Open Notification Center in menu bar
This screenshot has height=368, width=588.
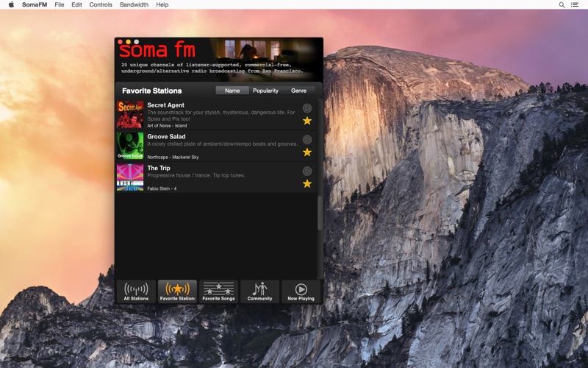pos(575,4)
